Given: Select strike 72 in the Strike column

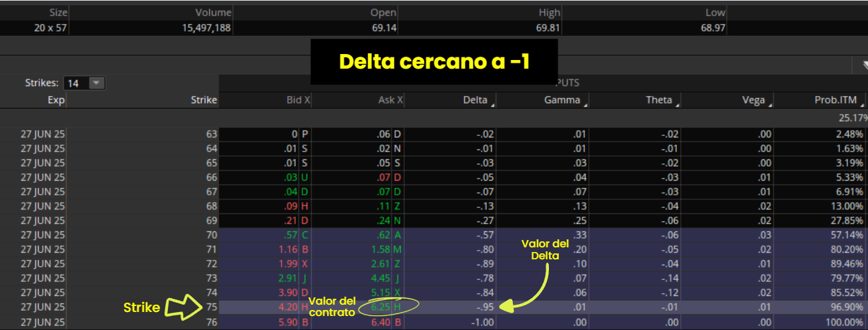Looking at the screenshot, I should coord(211,263).
